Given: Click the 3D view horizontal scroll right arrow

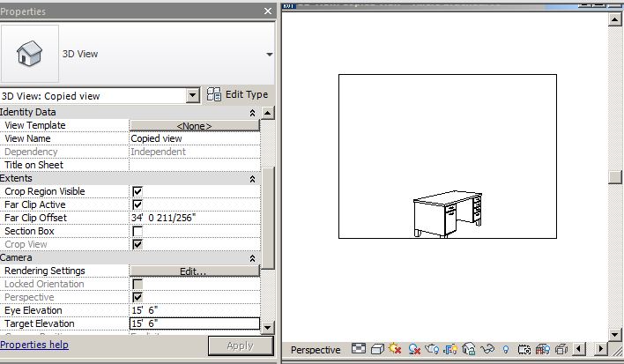Looking at the screenshot, I should click(601, 349).
